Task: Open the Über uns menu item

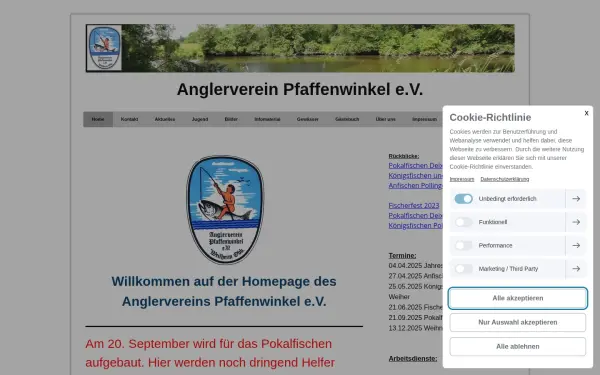Action: pyautogui.click(x=385, y=119)
